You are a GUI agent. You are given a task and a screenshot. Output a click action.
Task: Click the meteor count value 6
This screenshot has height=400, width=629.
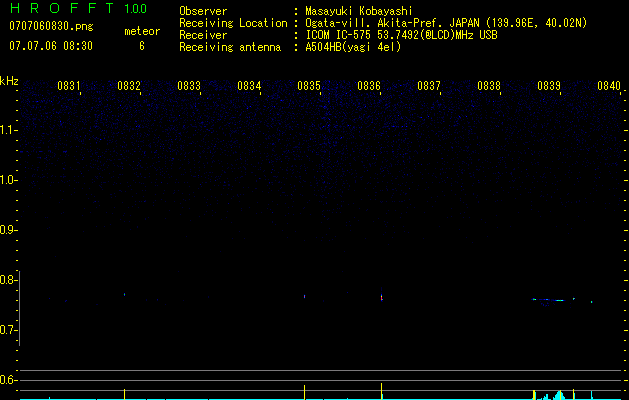click(142, 46)
